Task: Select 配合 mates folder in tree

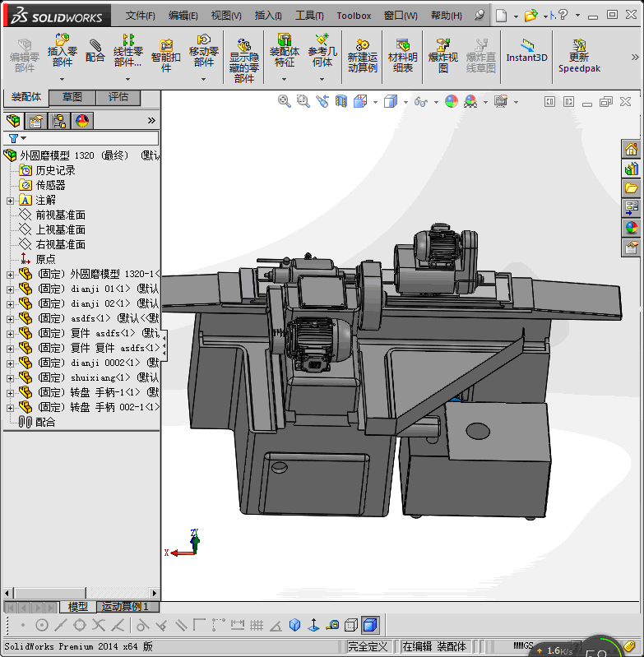Action: coord(45,423)
